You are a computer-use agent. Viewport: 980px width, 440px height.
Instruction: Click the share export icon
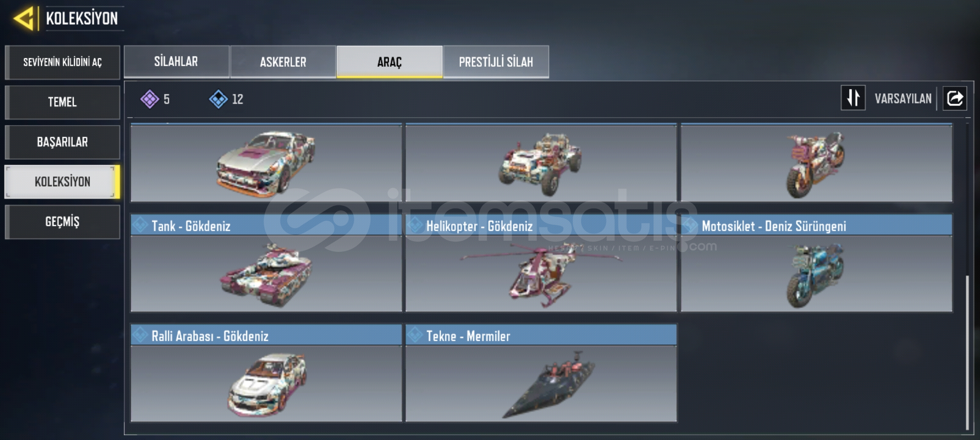955,99
